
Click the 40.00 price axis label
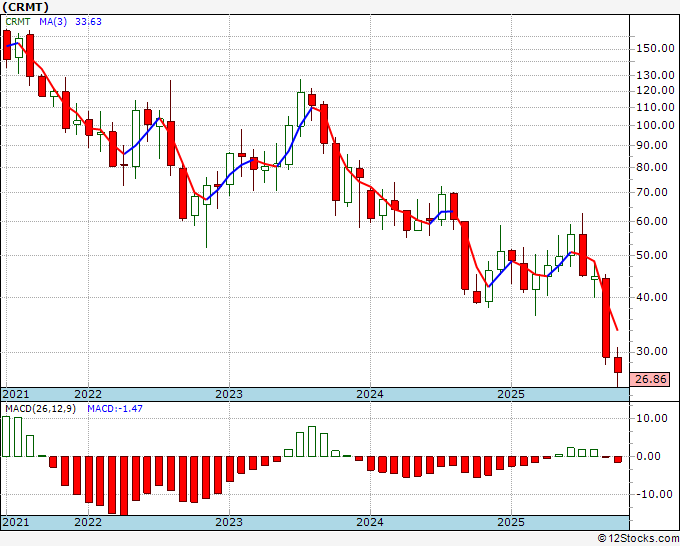[652, 297]
